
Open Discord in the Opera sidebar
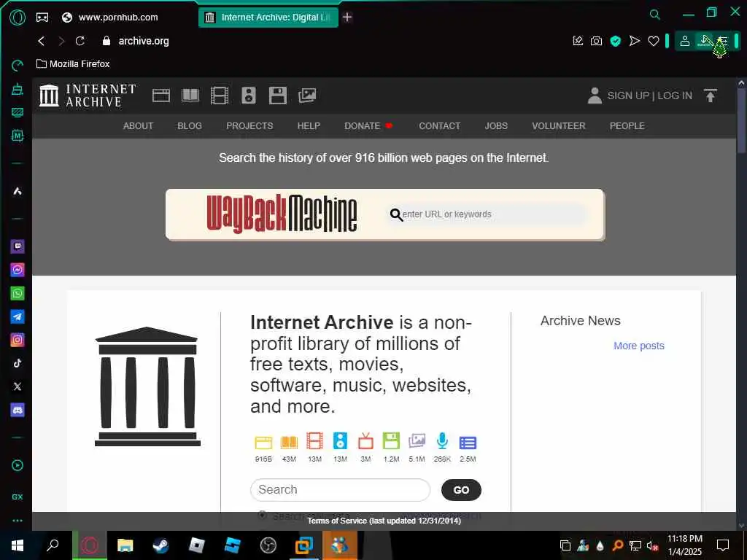(18, 410)
